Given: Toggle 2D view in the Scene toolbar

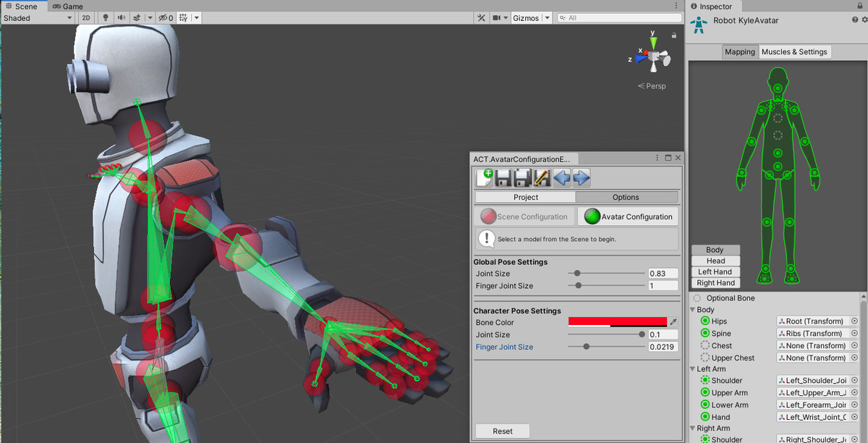Looking at the screenshot, I should pos(86,17).
